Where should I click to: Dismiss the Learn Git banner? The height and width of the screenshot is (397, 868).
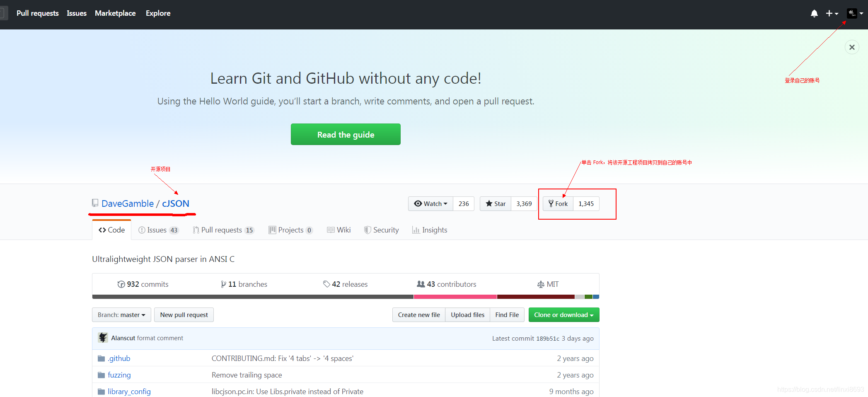point(852,47)
